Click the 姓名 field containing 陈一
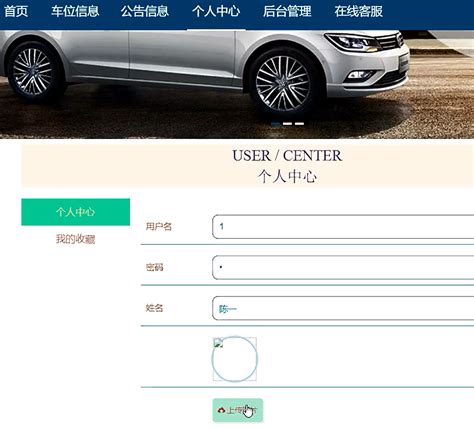This screenshot has height=428, width=474. [343, 308]
